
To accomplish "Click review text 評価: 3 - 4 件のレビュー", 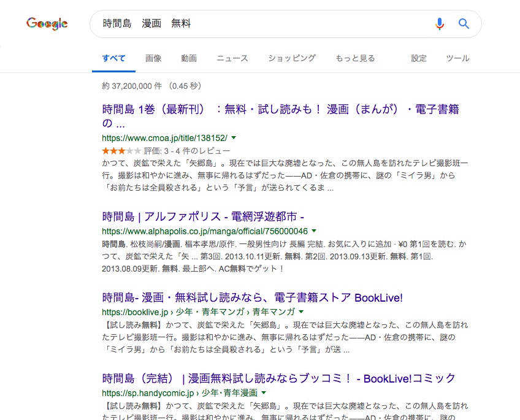I will pyautogui.click(x=186, y=151).
